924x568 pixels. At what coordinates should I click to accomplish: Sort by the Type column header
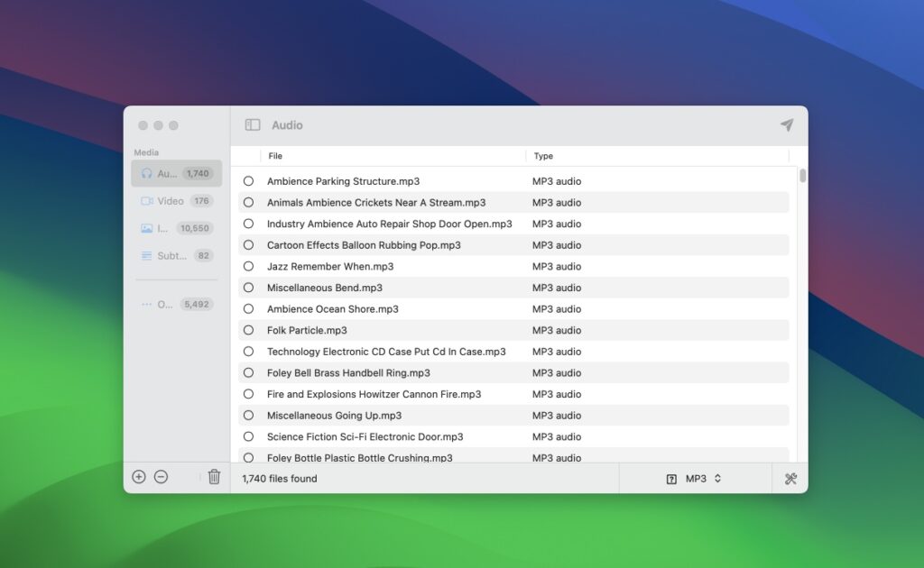coord(542,155)
